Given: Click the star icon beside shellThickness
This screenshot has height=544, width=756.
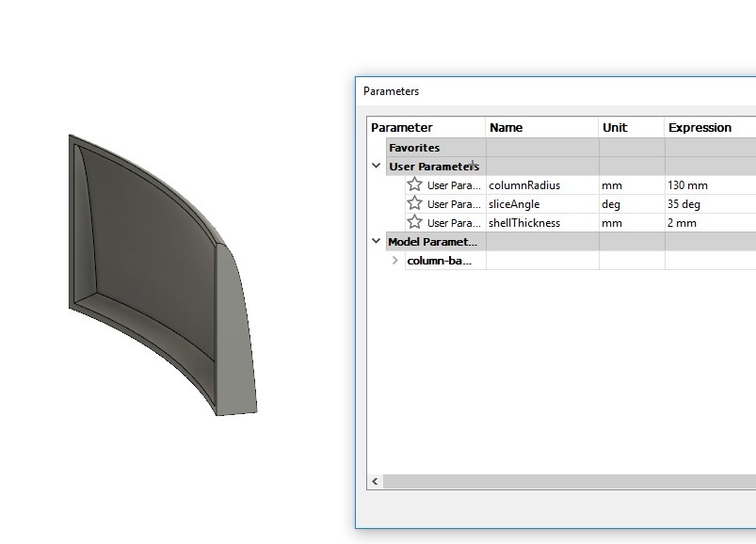Looking at the screenshot, I should point(413,223).
